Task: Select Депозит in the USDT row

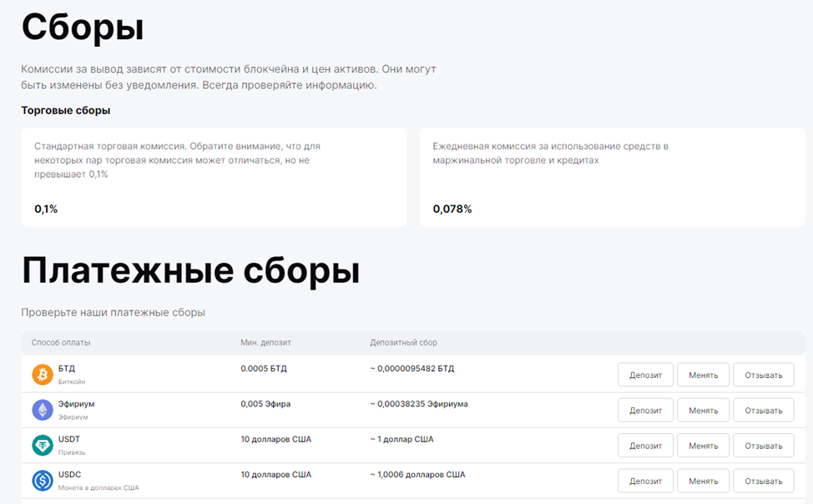Action: (x=645, y=446)
